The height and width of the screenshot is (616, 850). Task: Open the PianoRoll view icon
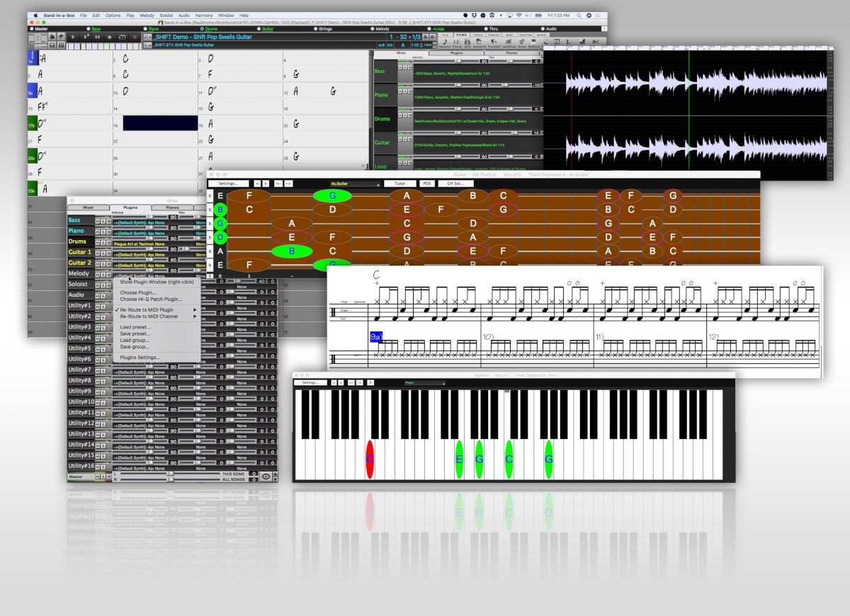(494, 45)
